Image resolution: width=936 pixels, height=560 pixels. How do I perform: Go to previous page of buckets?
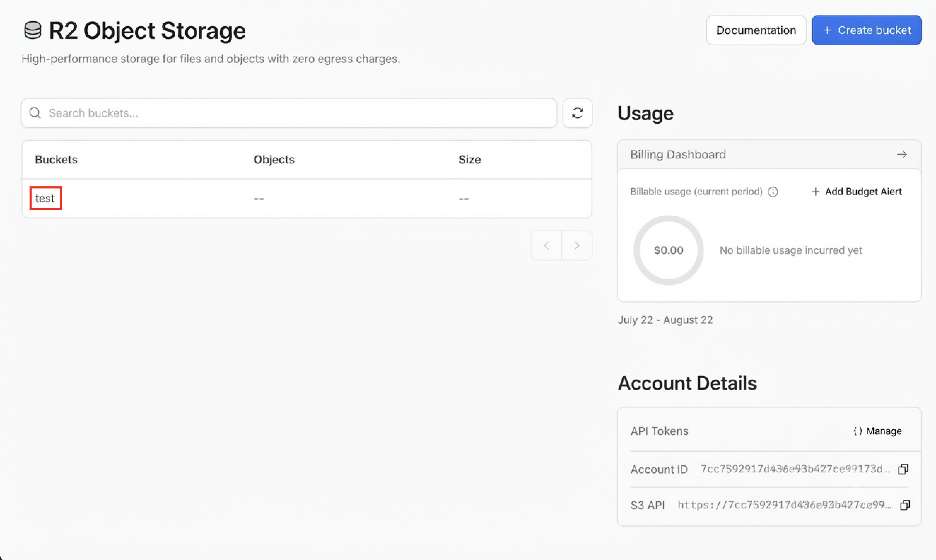click(546, 245)
